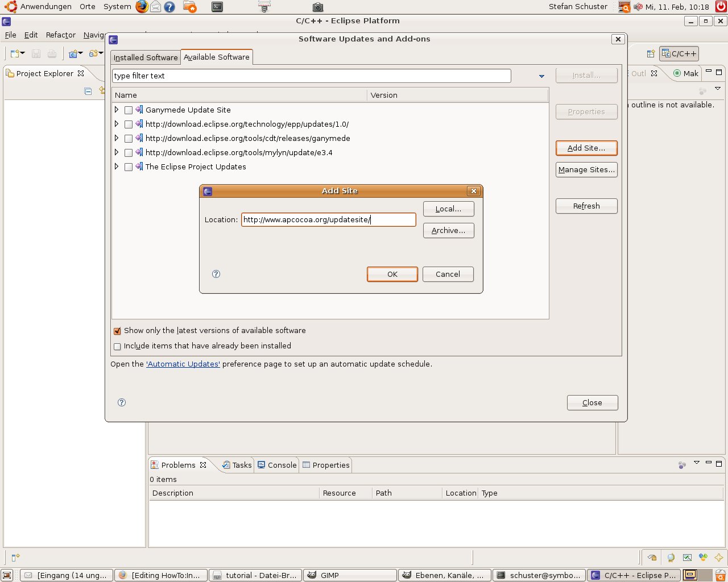This screenshot has width=728, height=582.
Task: Click the camera screenshot icon in top panel
Action: click(318, 7)
